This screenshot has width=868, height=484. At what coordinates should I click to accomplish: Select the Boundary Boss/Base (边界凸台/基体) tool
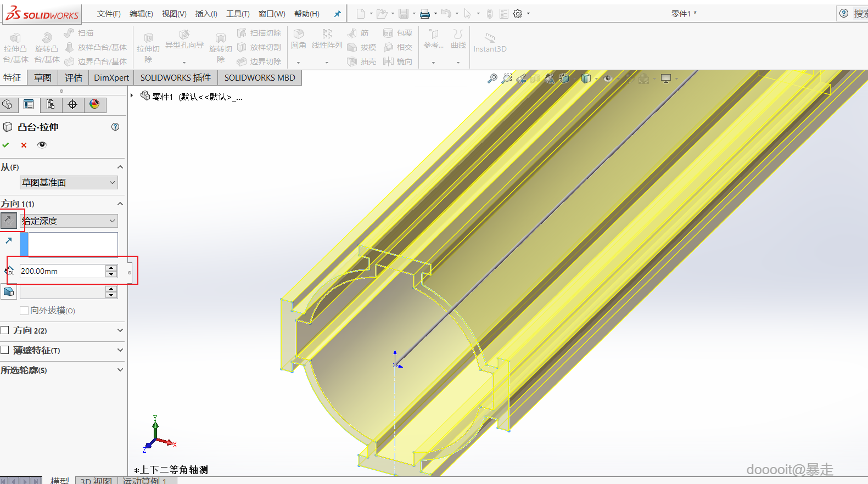click(96, 61)
